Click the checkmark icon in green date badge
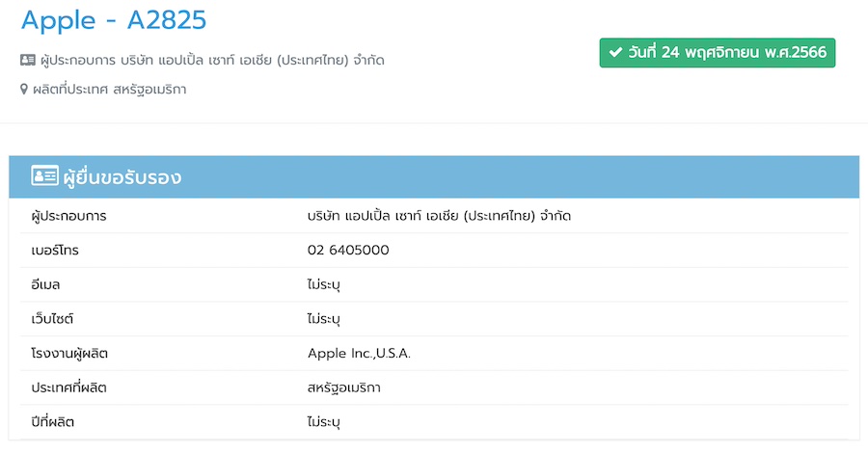This screenshot has width=868, height=454. [615, 52]
